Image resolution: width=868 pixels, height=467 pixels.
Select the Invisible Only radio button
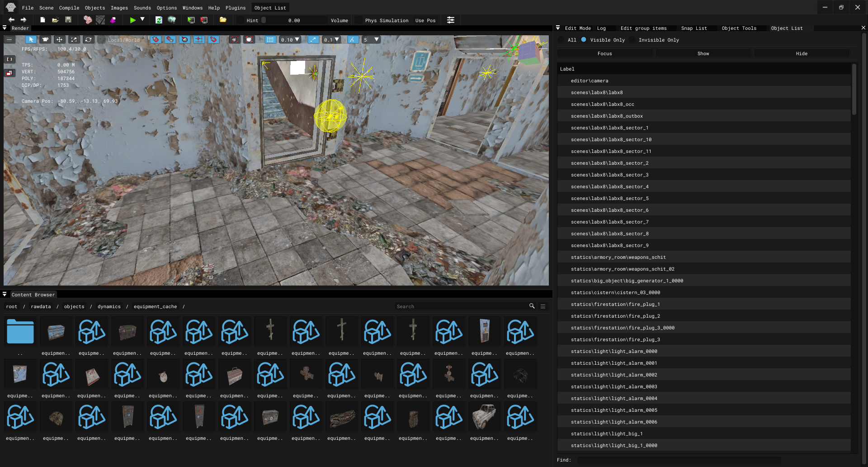pyautogui.click(x=632, y=40)
